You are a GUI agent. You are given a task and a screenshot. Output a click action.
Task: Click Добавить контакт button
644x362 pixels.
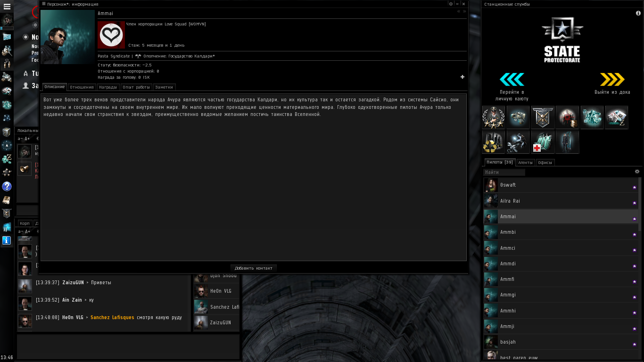point(254,268)
